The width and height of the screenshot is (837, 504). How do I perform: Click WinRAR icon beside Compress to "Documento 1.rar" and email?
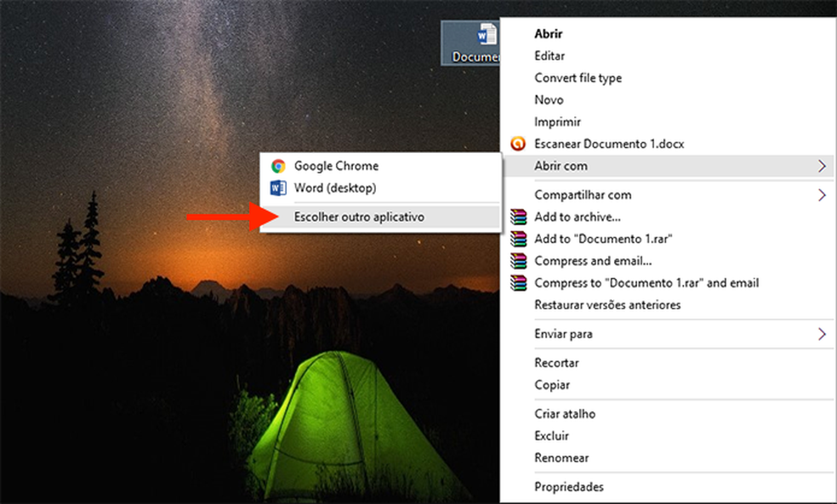[518, 283]
